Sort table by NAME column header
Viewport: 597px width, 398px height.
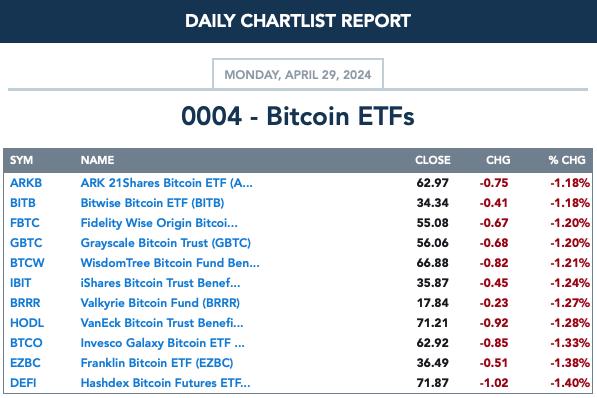[x=97, y=160]
